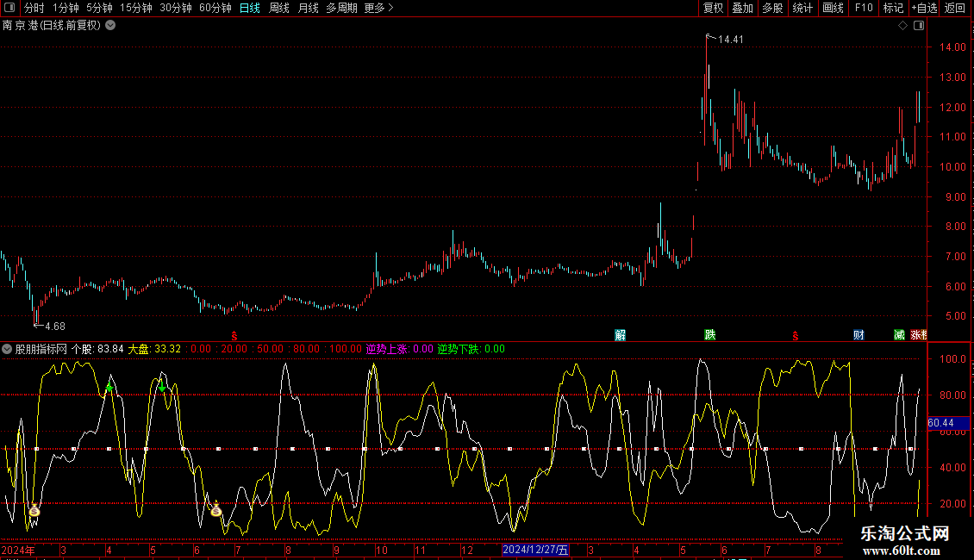Switch to 5分钟 period
974x560 pixels.
tap(99, 8)
